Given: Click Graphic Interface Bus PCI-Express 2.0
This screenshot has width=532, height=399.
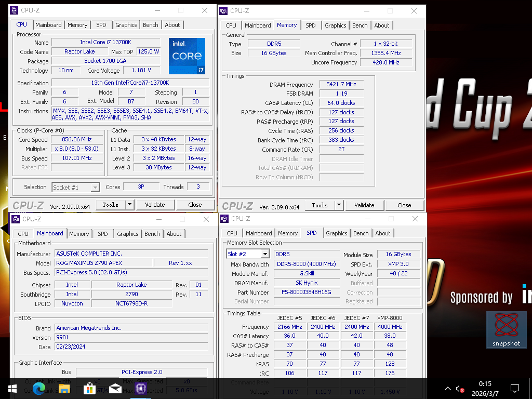Looking at the screenshot, I should pyautogui.click(x=142, y=372).
